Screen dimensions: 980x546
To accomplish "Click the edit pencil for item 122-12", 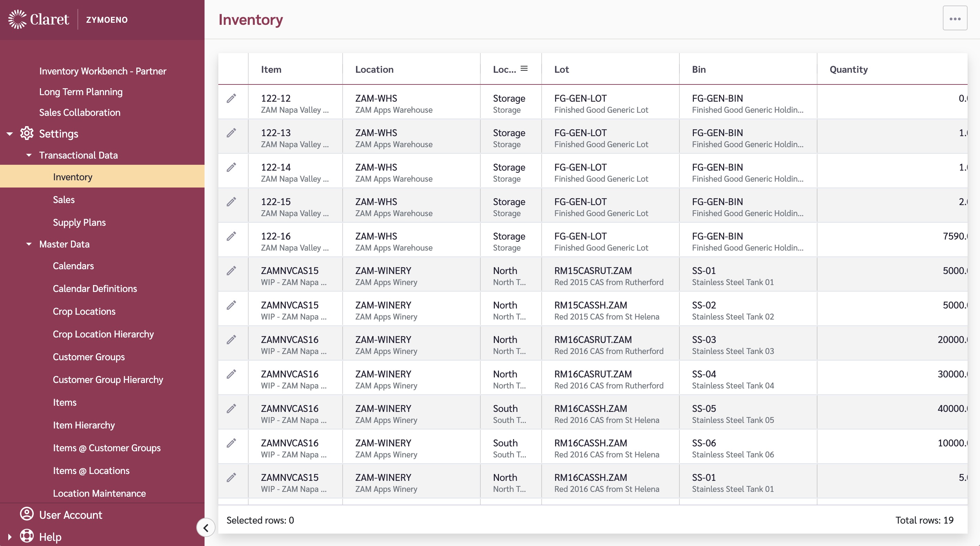I will pyautogui.click(x=231, y=99).
